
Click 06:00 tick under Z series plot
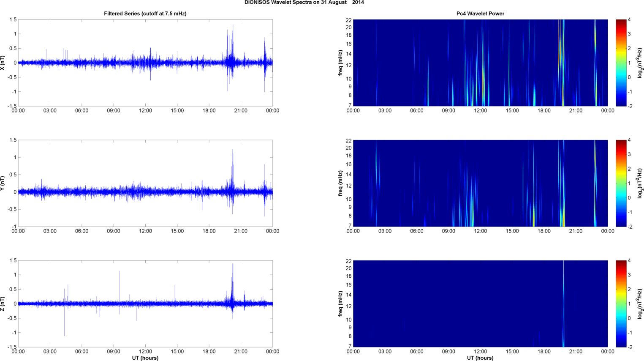[x=82, y=352]
